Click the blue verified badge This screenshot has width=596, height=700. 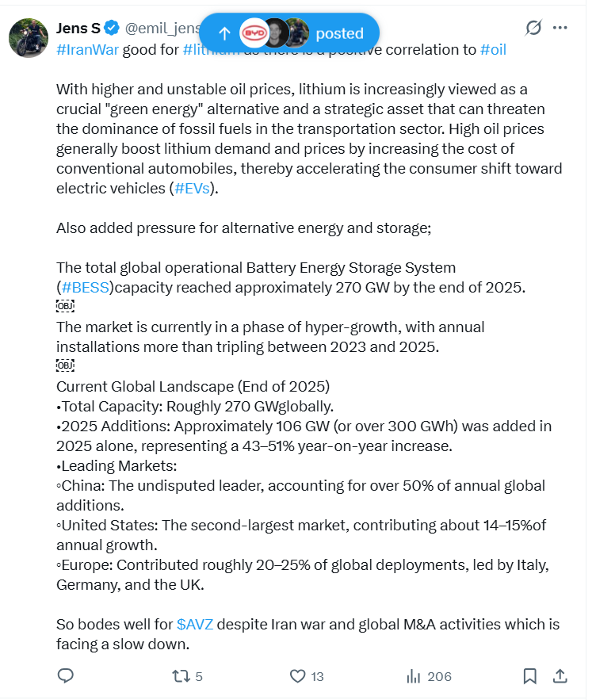point(113,29)
